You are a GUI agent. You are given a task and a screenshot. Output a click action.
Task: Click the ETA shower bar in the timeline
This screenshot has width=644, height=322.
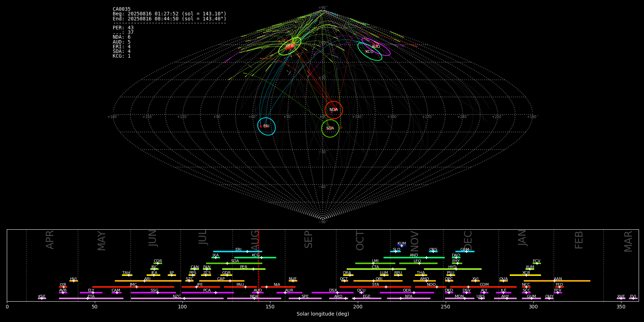(91, 298)
